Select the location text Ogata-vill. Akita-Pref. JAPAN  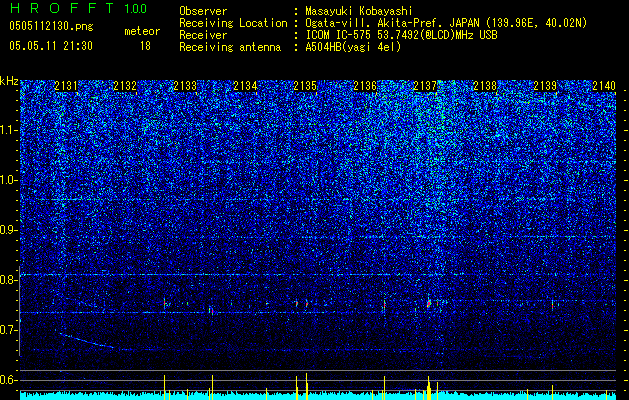391,23
